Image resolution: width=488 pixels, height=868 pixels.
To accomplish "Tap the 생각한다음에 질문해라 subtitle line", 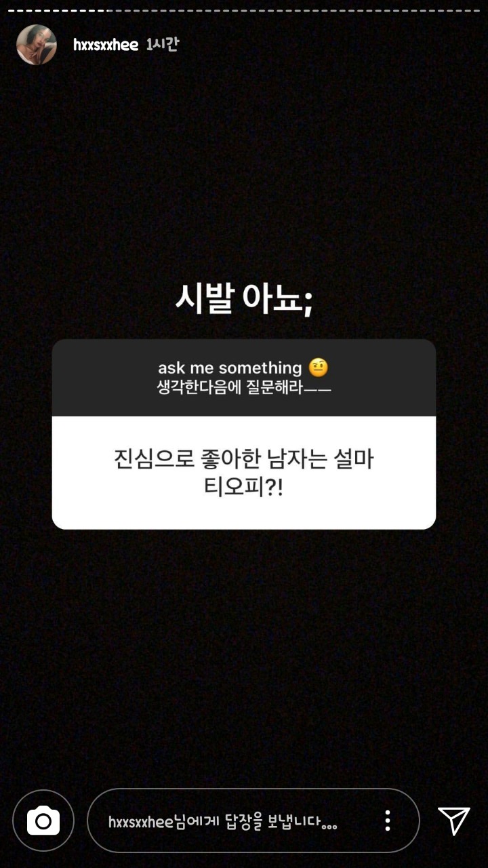I will pos(244,389).
